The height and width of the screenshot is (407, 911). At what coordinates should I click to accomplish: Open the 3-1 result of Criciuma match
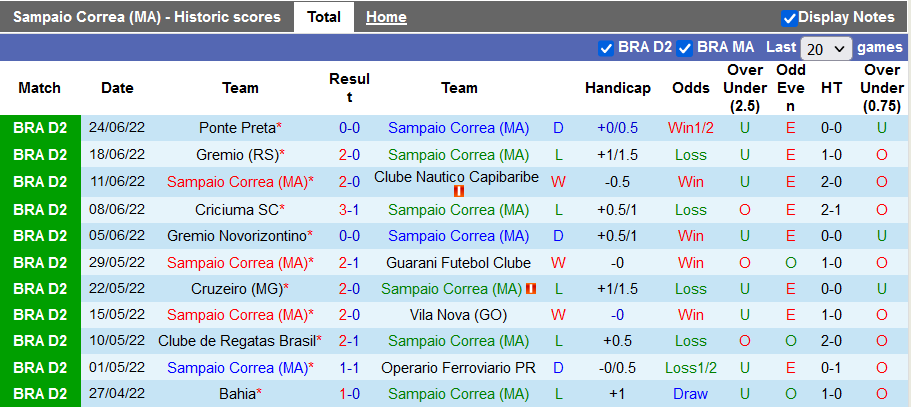tap(349, 209)
